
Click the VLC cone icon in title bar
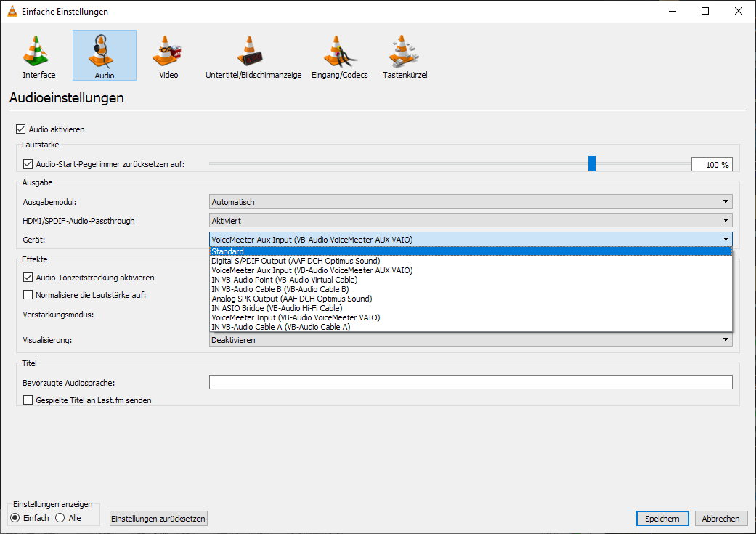[x=12, y=11]
